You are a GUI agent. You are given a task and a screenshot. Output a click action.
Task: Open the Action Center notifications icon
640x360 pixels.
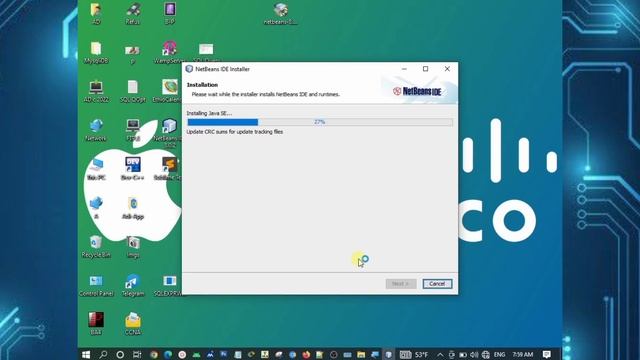(547, 354)
